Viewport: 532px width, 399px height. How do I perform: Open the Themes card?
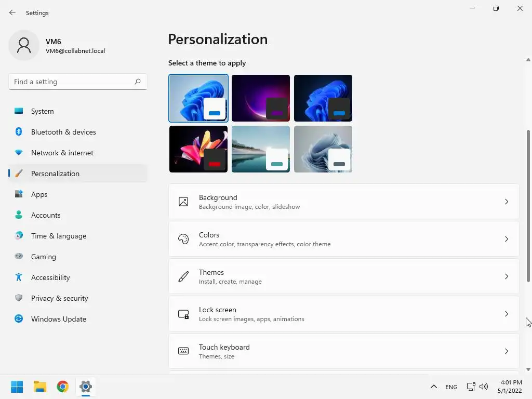(344, 276)
